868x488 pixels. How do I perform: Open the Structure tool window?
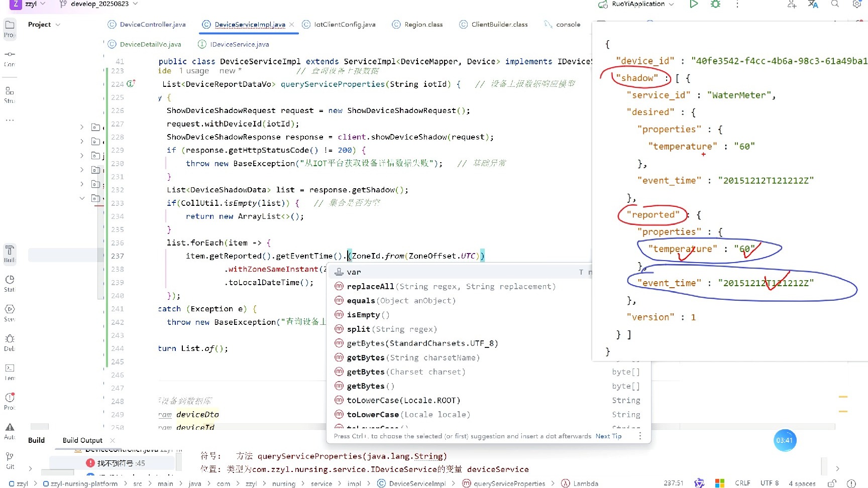coord(10,91)
